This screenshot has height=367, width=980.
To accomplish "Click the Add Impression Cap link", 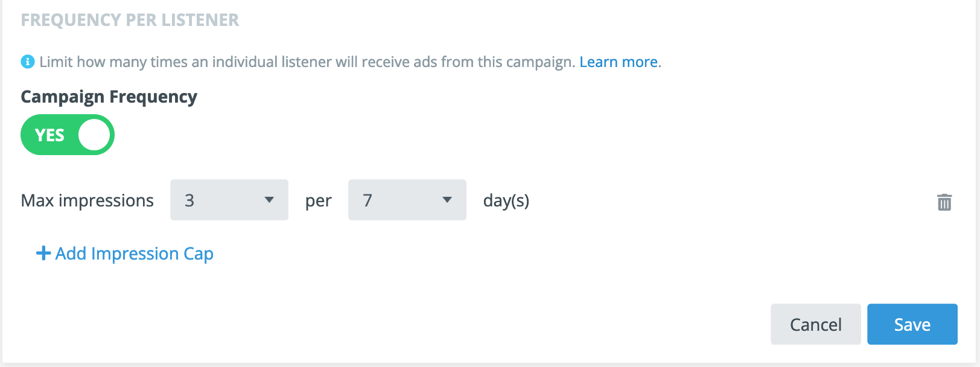I will click(x=134, y=254).
